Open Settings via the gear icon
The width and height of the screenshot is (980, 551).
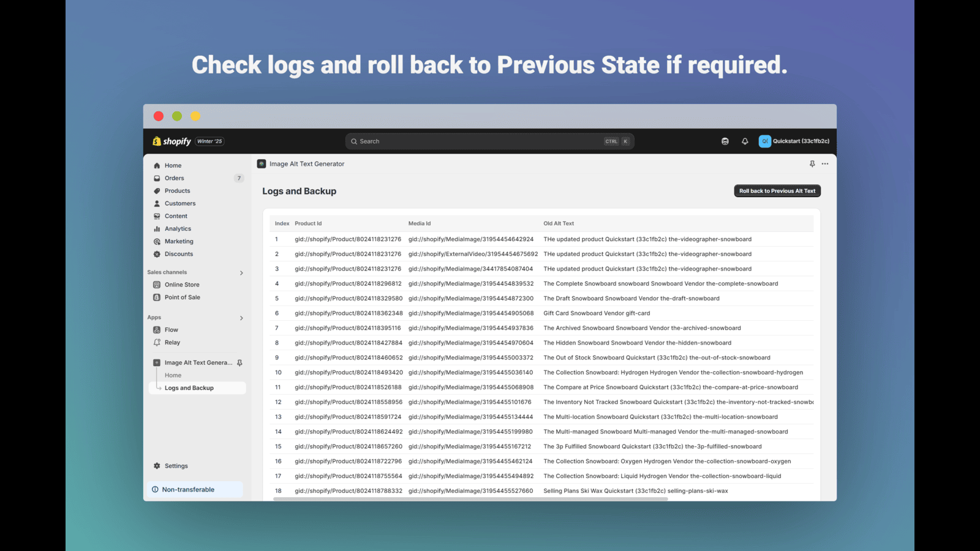point(157,466)
